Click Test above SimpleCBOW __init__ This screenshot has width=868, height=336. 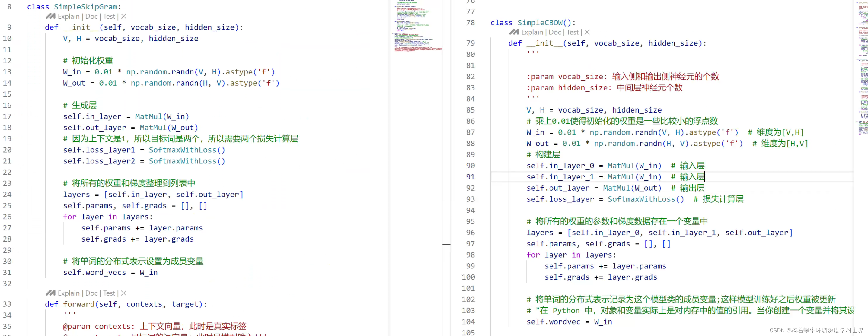[x=573, y=32]
